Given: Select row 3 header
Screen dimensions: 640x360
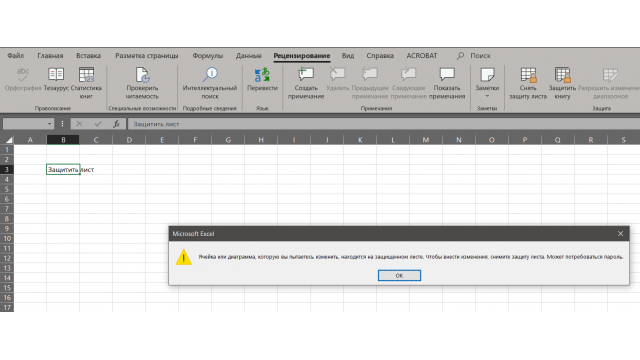Looking at the screenshot, I should click(x=7, y=169).
